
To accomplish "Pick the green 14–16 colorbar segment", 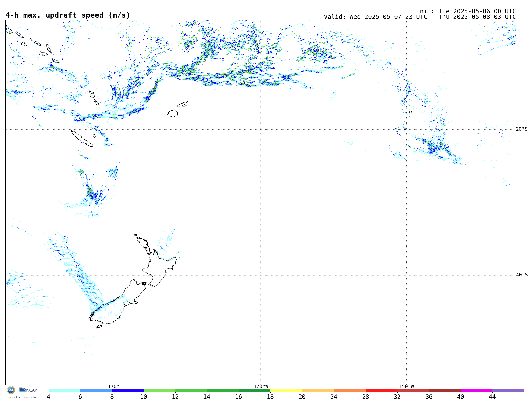I will 223,391.
